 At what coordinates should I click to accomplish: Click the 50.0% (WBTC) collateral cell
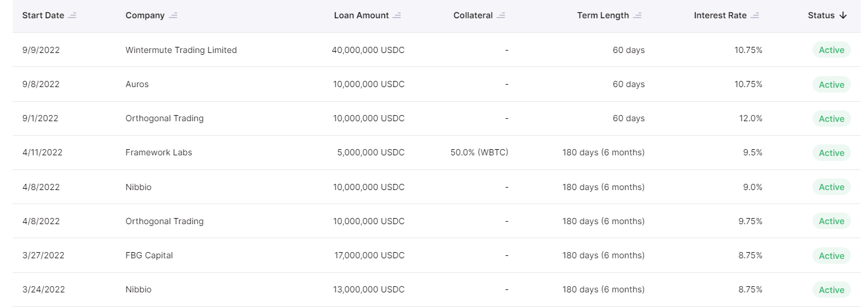(x=479, y=152)
